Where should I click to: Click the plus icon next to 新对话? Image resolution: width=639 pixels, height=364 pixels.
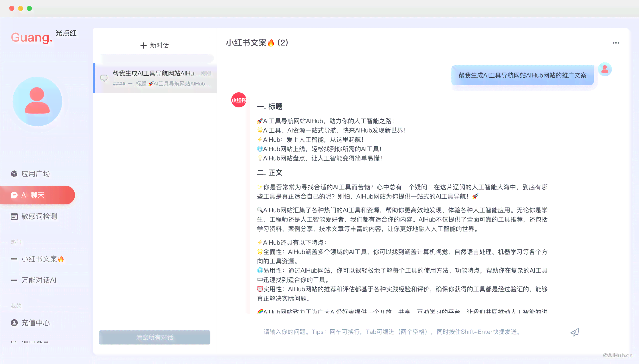coord(143,45)
